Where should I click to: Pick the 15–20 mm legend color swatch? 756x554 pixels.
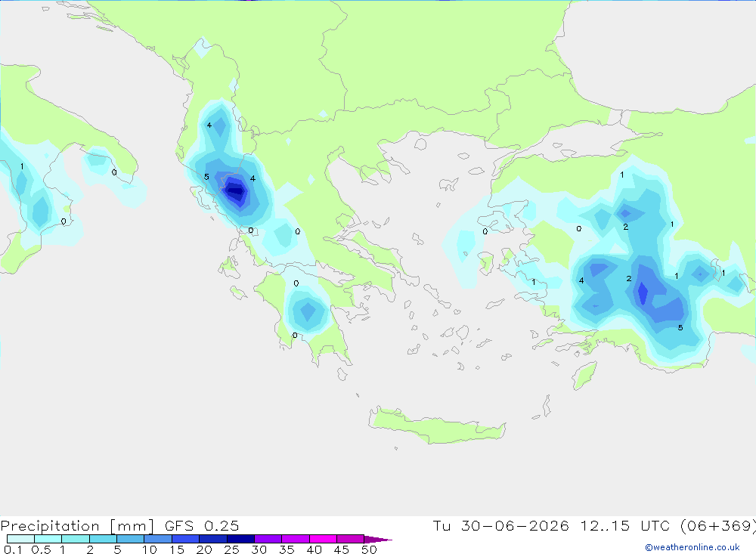185,539
